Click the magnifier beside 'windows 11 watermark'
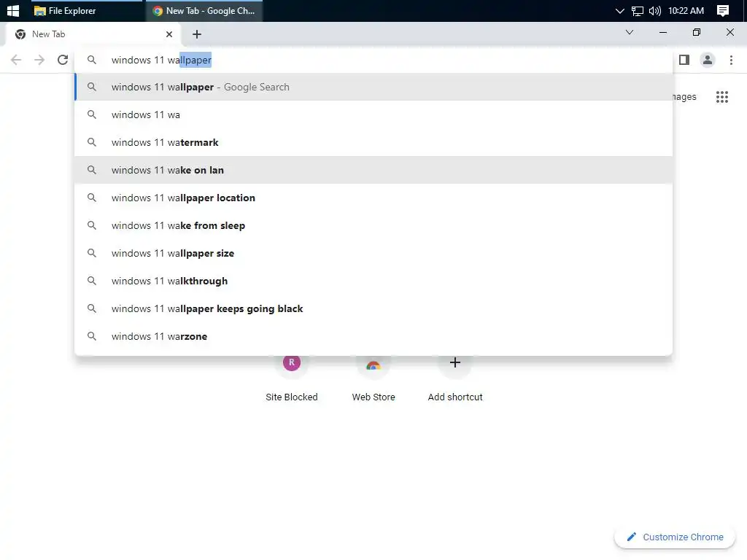 [x=91, y=142]
